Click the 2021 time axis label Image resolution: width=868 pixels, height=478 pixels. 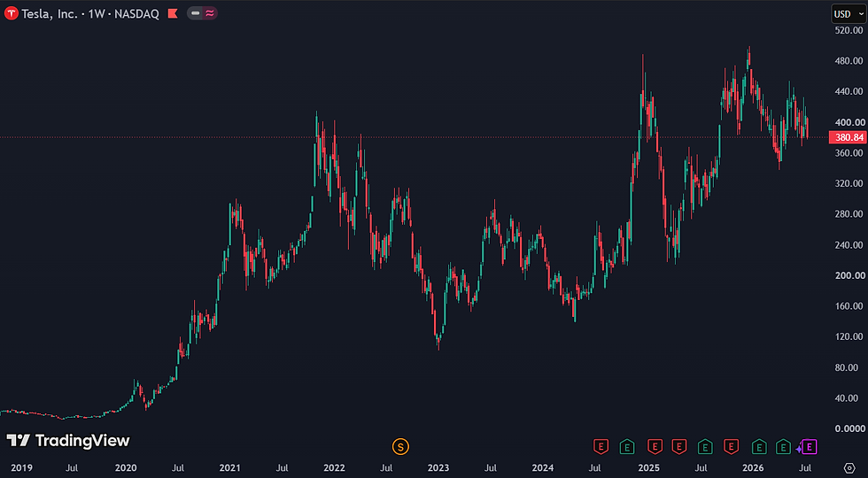(x=229, y=468)
